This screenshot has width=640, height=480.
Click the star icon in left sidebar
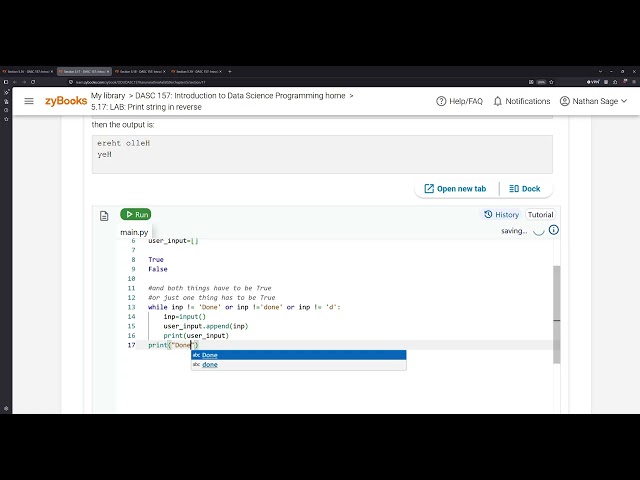[6, 119]
